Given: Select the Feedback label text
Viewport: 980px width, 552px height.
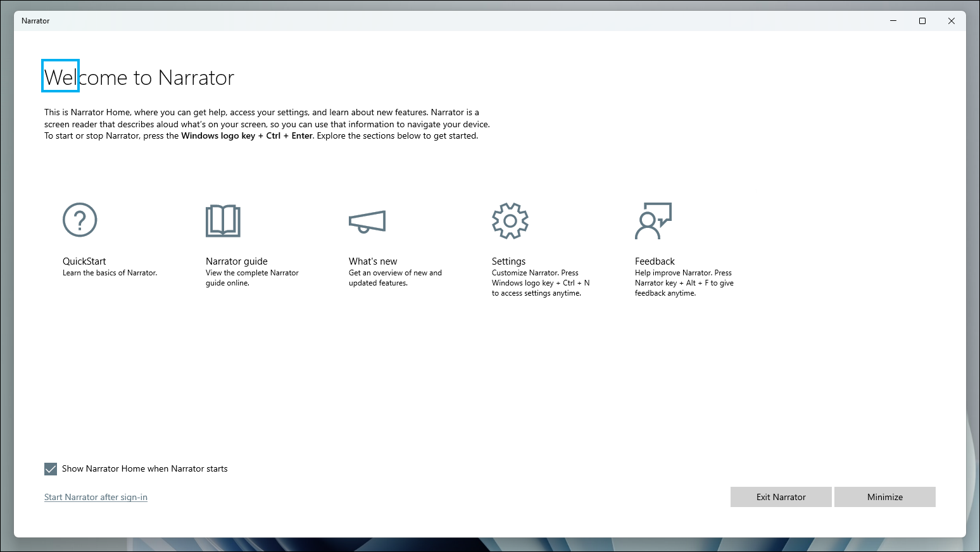Looking at the screenshot, I should click(655, 261).
